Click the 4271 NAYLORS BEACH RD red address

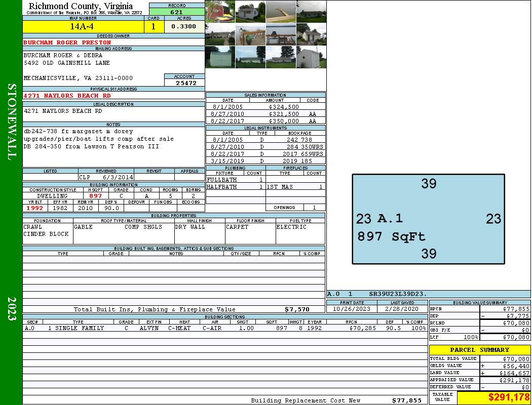[x=67, y=96]
